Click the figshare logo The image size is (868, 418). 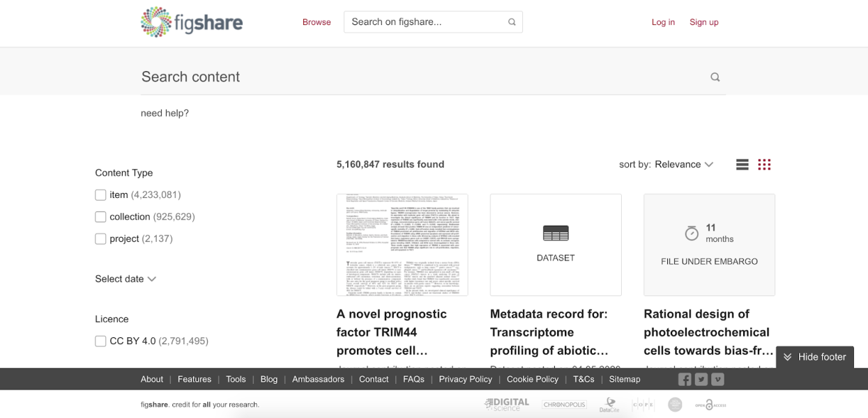192,22
